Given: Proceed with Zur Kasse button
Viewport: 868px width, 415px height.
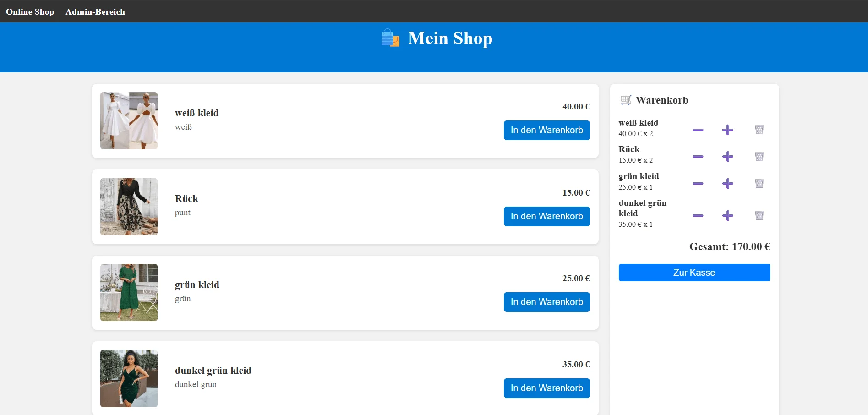Looking at the screenshot, I should point(694,273).
